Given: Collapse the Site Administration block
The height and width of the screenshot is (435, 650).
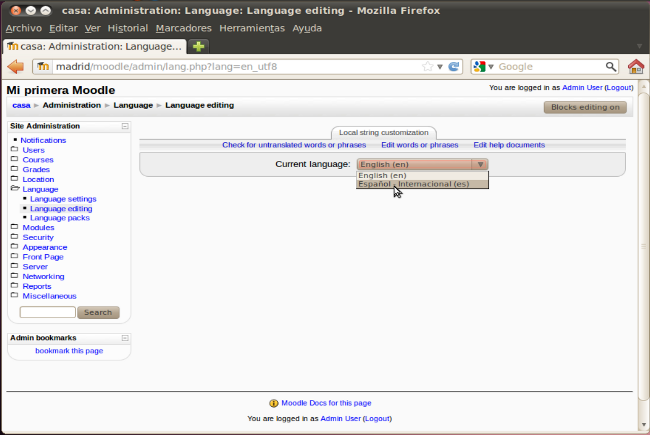Looking at the screenshot, I should pyautogui.click(x=125, y=127).
